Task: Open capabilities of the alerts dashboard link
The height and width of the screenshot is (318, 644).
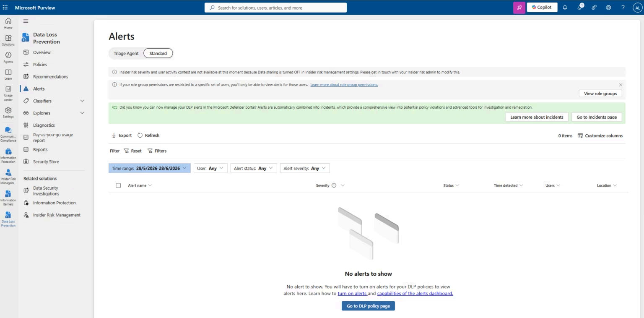Action: [x=415, y=294]
